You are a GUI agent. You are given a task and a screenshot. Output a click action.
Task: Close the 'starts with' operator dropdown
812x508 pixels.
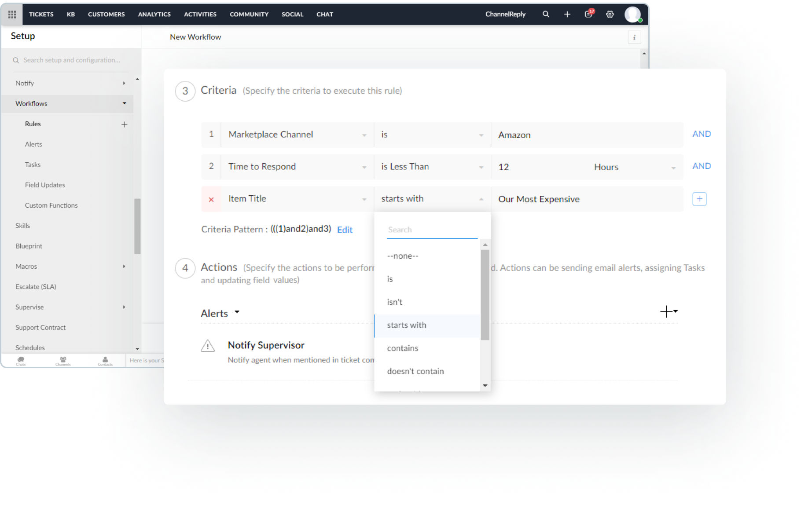click(x=432, y=199)
